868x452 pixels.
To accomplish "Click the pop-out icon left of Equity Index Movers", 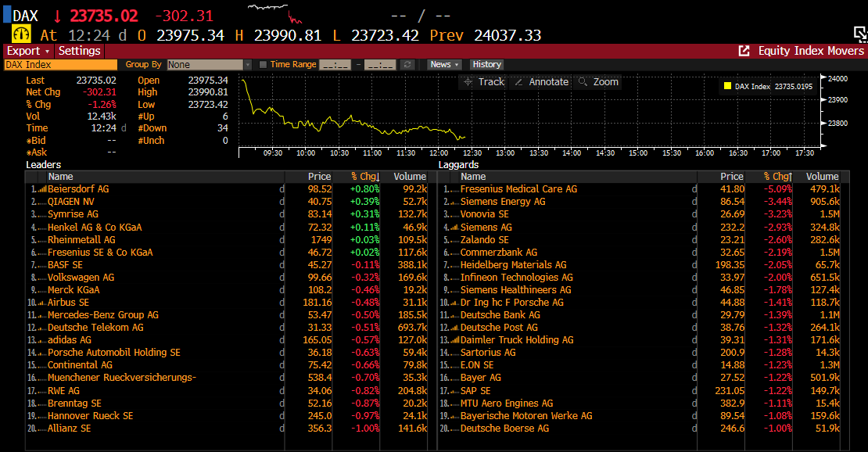I will (744, 51).
